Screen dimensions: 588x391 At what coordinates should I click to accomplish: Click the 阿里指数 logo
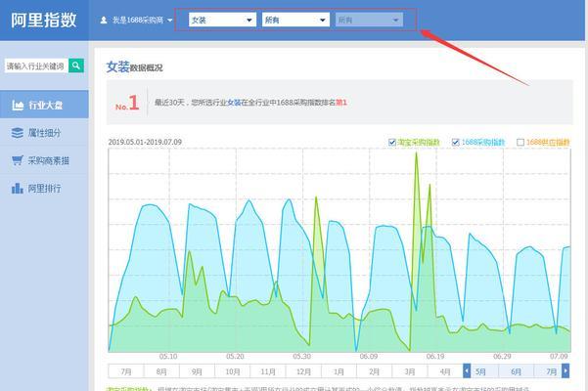click(43, 21)
